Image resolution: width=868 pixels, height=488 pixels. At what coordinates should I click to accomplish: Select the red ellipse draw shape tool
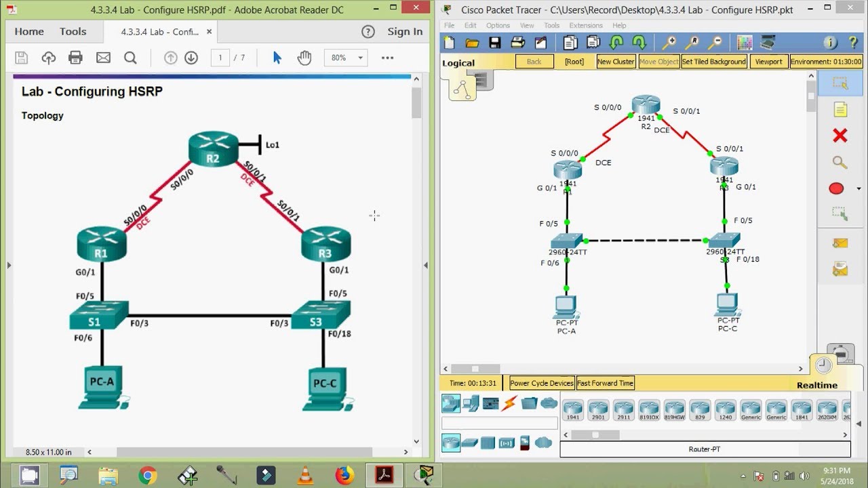tap(836, 188)
